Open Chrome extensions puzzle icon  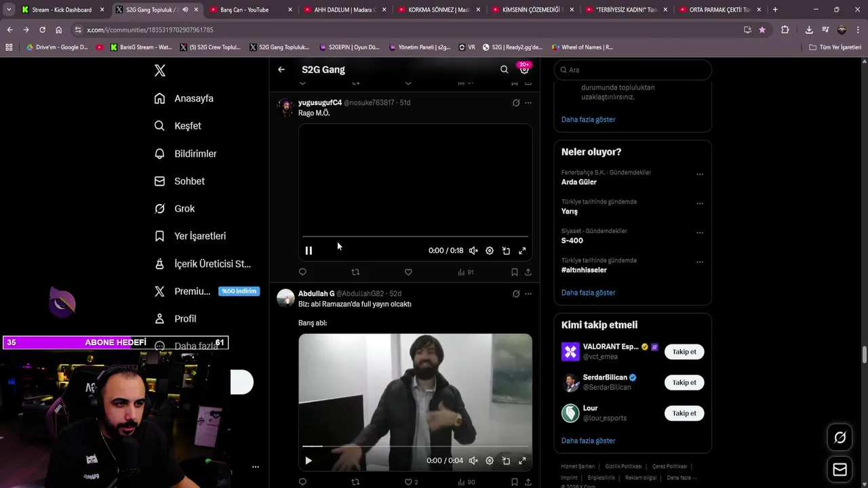785,30
